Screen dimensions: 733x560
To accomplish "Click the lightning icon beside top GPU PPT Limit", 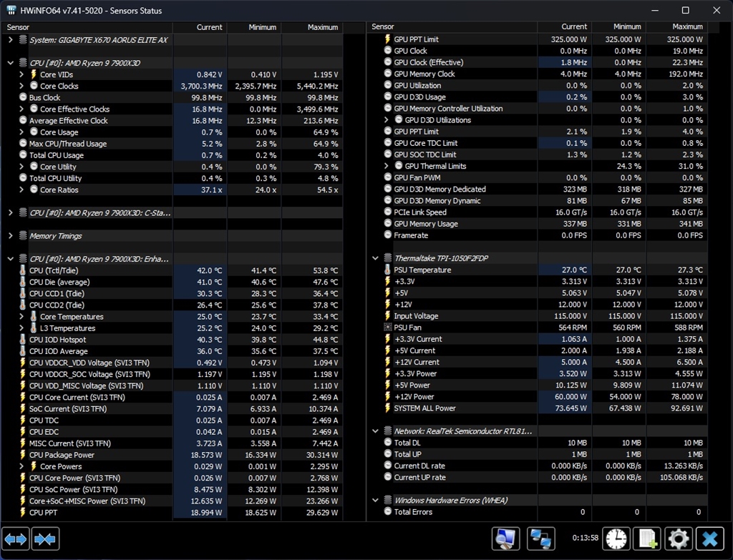I will click(x=387, y=39).
